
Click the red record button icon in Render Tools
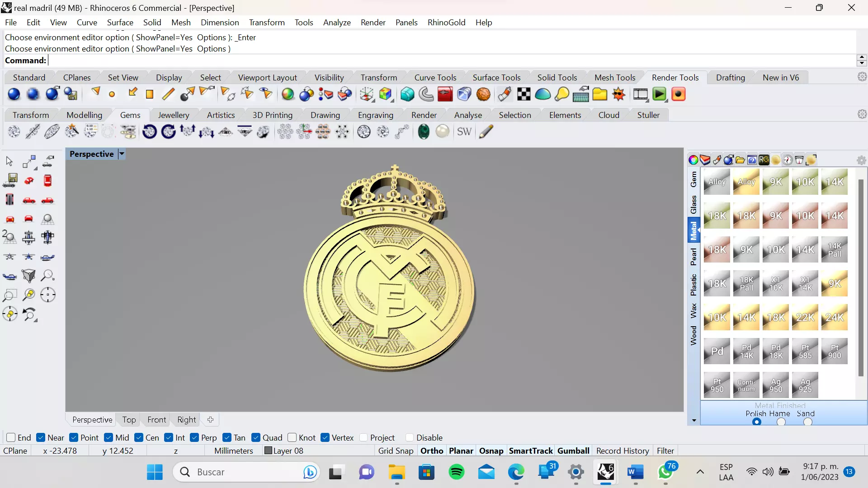click(x=679, y=94)
